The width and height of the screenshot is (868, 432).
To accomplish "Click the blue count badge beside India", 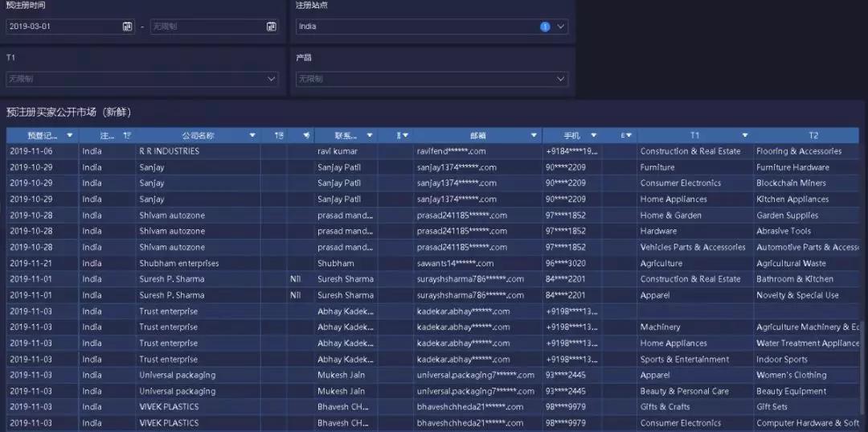I will tap(545, 27).
